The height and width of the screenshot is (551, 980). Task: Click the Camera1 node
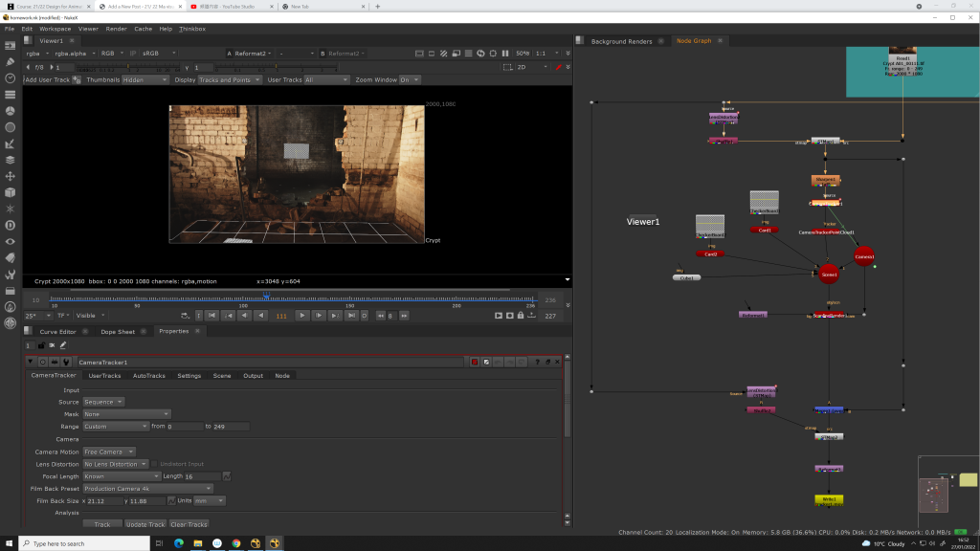864,256
